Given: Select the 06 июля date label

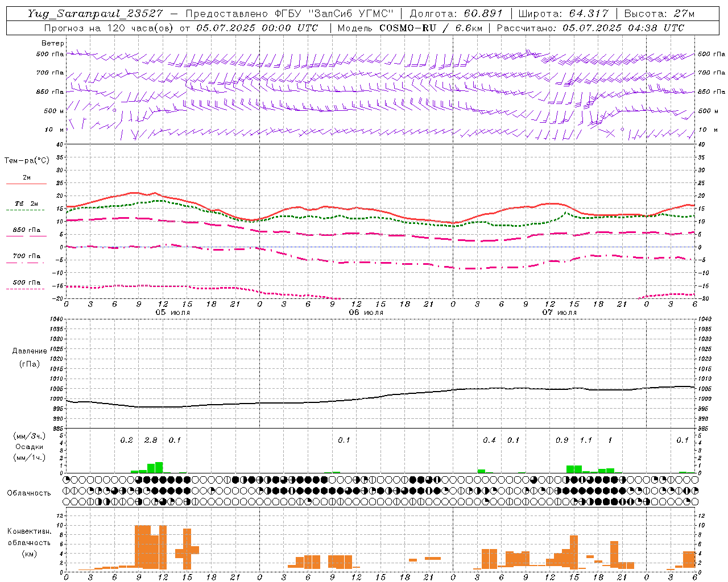Looking at the screenshot, I should [x=366, y=313].
